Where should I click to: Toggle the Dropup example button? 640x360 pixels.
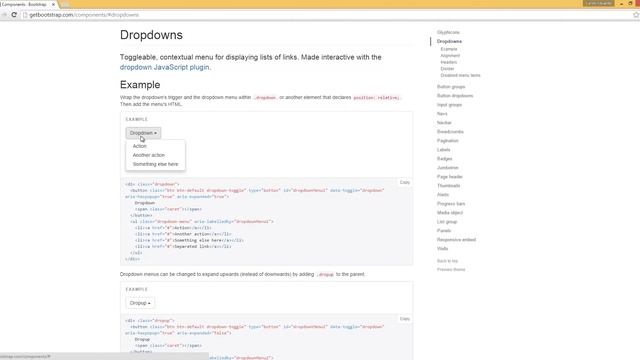click(140, 303)
